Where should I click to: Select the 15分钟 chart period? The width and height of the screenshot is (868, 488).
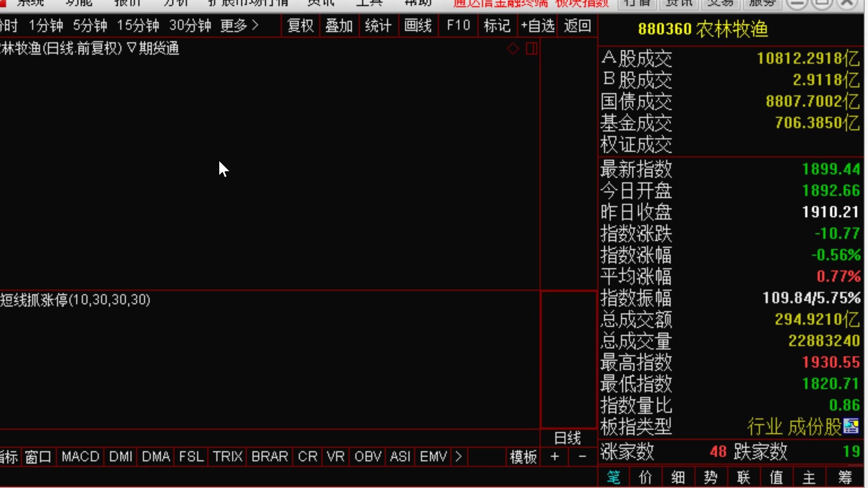coord(138,26)
